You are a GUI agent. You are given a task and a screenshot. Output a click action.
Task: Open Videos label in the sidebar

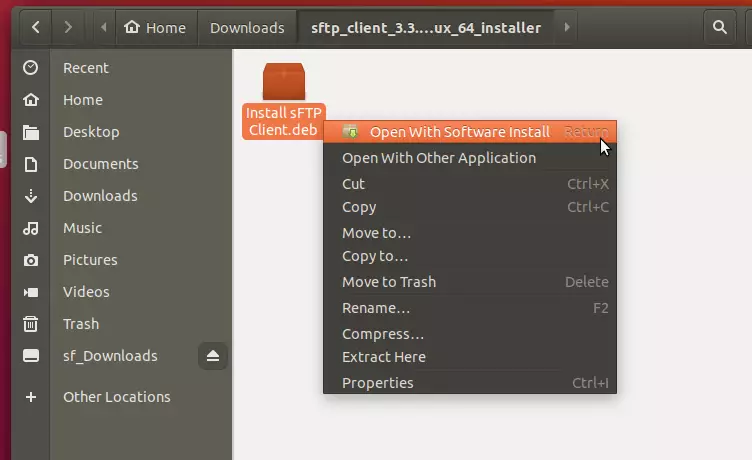pos(86,292)
